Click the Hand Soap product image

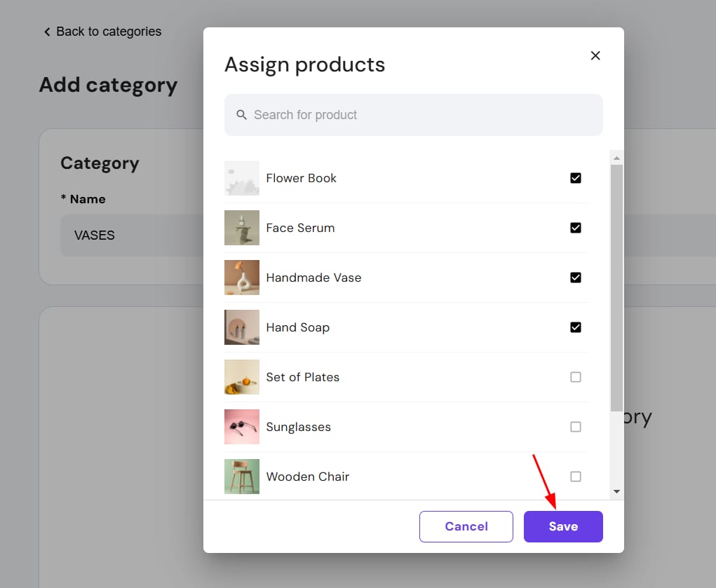click(242, 327)
